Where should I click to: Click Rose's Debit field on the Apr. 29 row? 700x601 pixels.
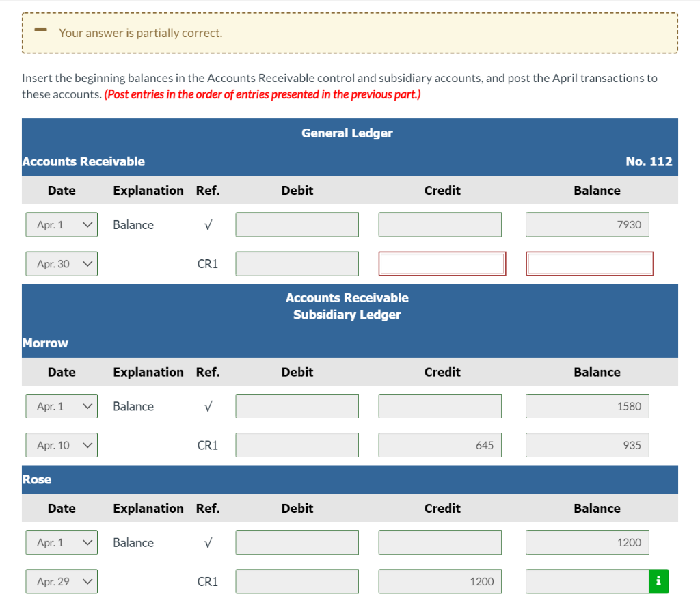297,581
